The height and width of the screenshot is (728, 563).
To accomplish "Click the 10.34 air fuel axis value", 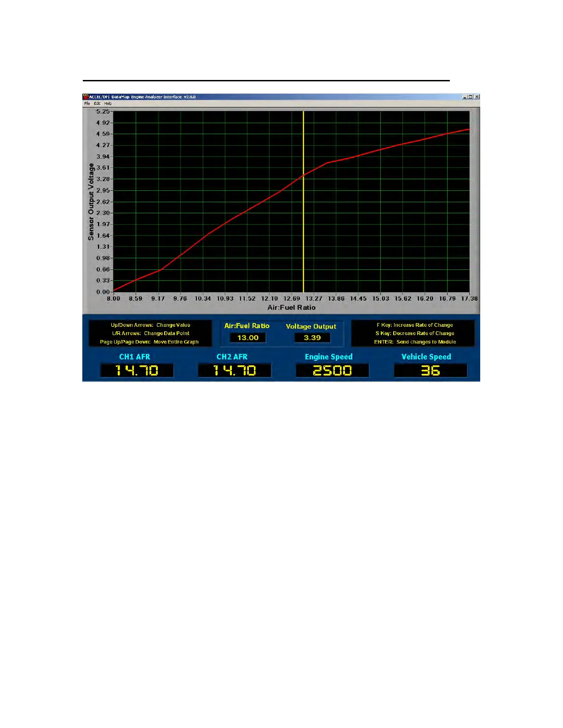I will pyautogui.click(x=203, y=299).
